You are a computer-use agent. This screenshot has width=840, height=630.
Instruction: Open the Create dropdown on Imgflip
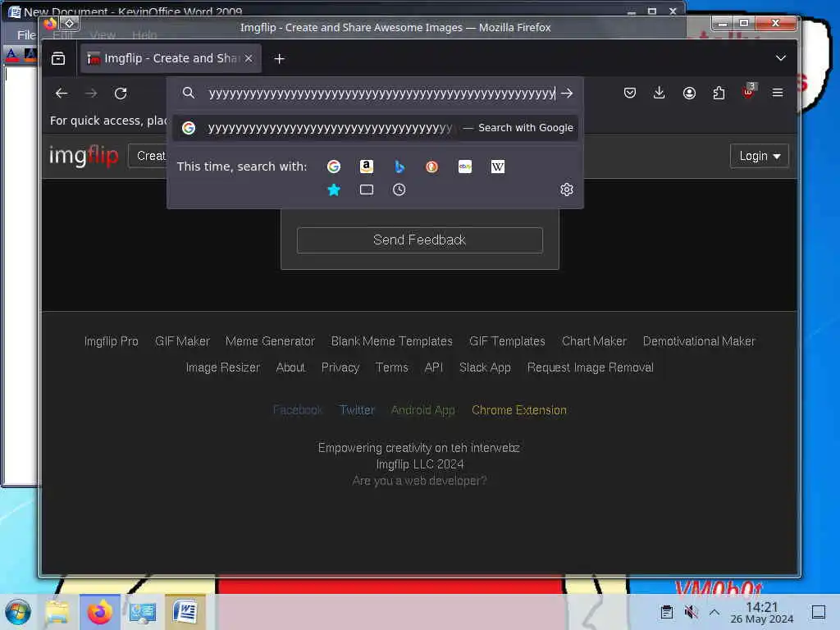pyautogui.click(x=148, y=156)
